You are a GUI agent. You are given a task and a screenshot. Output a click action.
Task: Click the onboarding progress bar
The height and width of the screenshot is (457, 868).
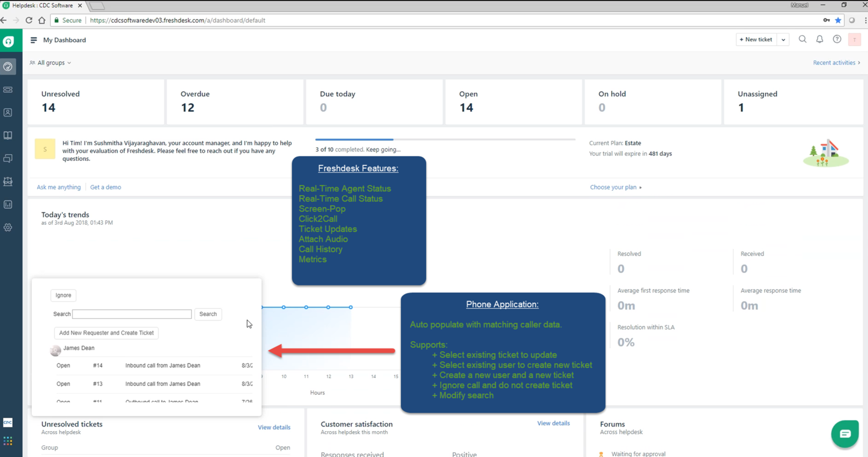click(445, 140)
